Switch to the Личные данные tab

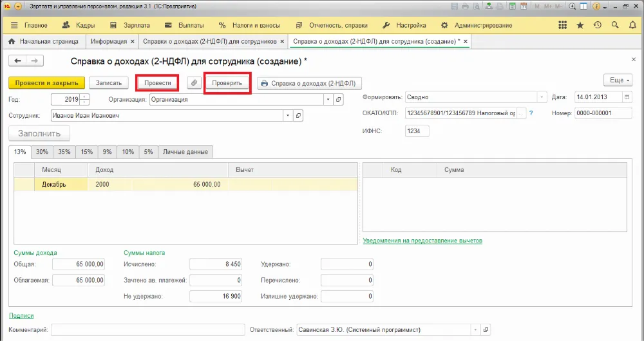click(x=185, y=151)
